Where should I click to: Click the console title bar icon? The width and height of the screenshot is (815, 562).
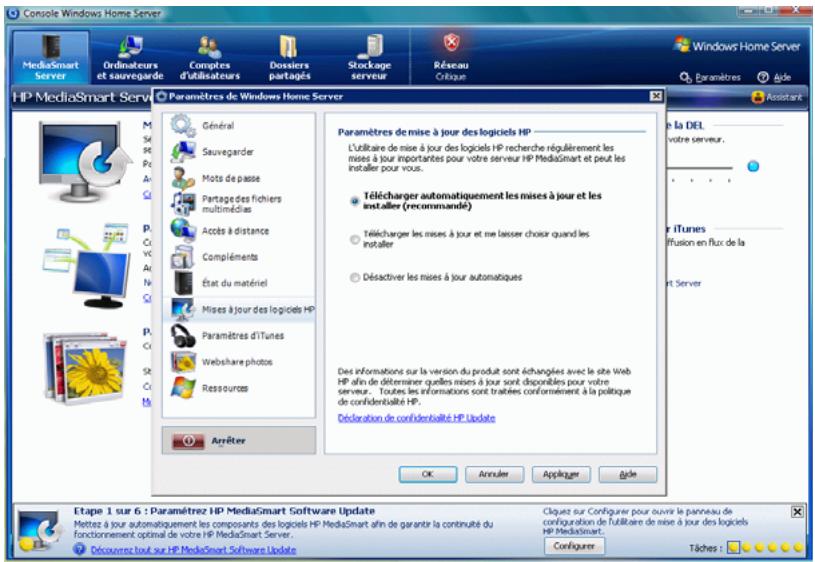[x=14, y=14]
